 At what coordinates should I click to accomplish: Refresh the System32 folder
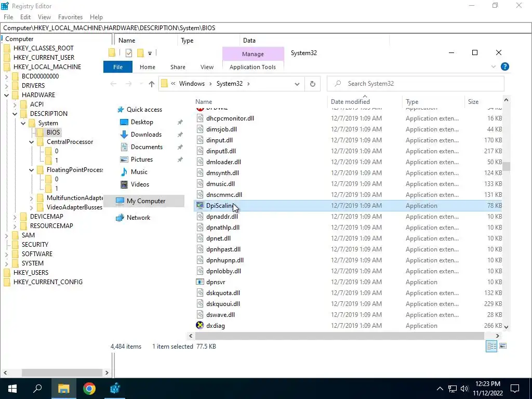[x=312, y=84]
